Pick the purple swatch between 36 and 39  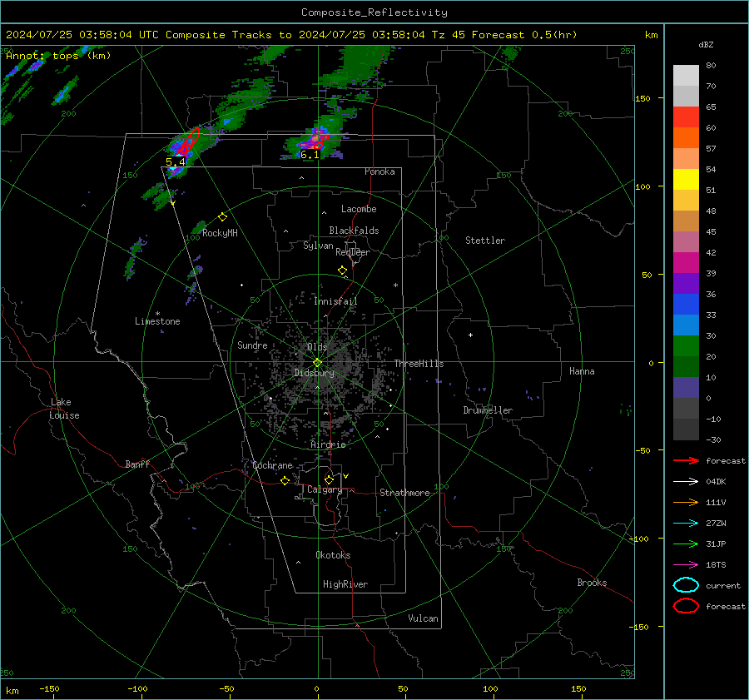coord(686,284)
